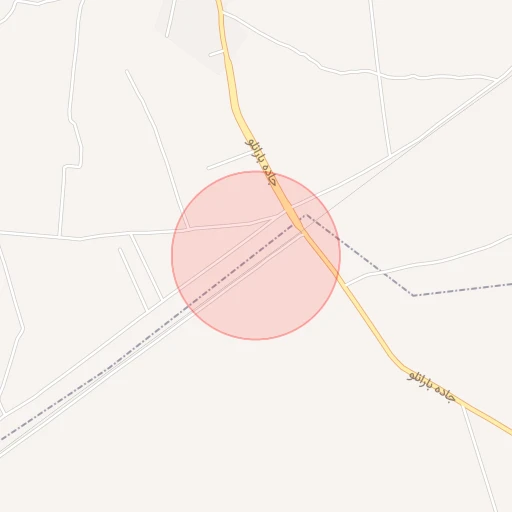This screenshot has height=512, width=512.
Task: Select the جاده بارانلو label outside the red circle
Action: pos(431,387)
